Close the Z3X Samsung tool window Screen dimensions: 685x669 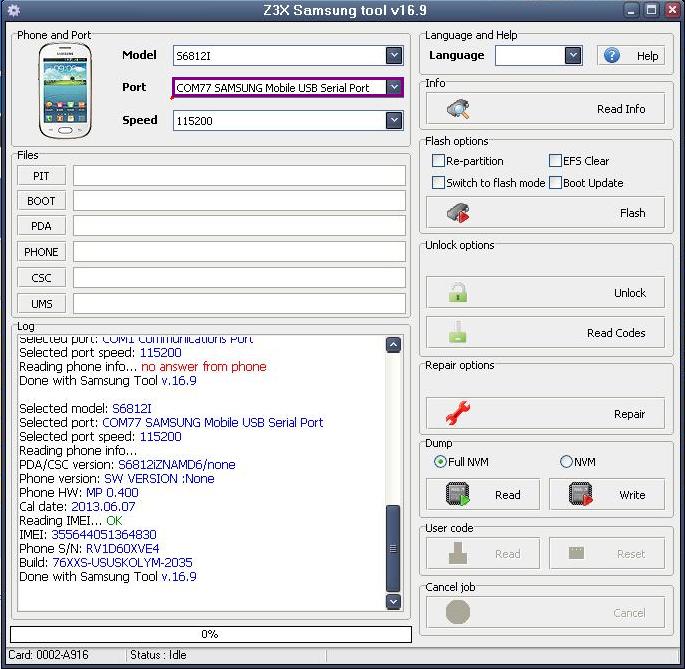(672, 10)
